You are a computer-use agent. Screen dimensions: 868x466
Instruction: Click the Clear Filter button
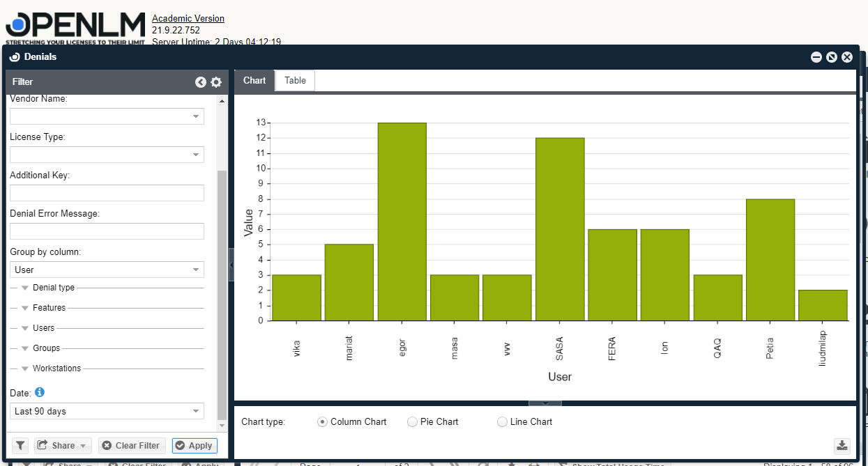tap(131, 446)
